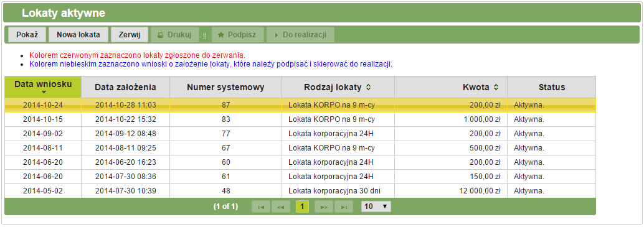Go to last page of results
This screenshot has width=644, height=227.
click(x=344, y=206)
